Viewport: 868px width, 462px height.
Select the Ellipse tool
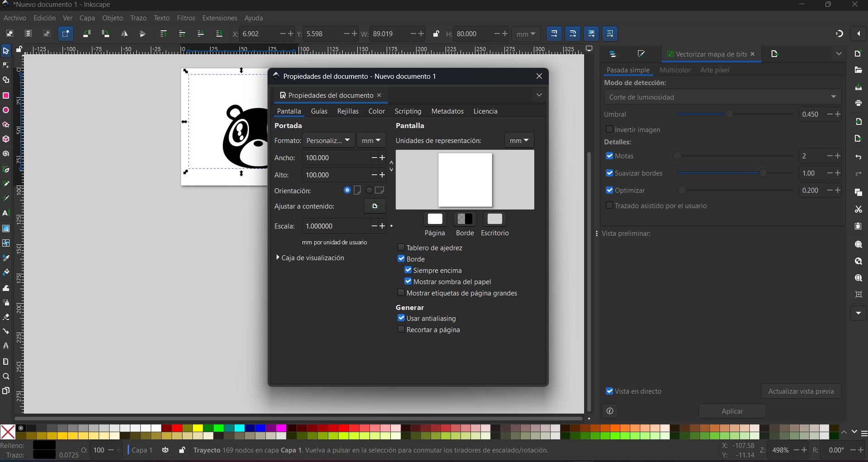pos(6,110)
